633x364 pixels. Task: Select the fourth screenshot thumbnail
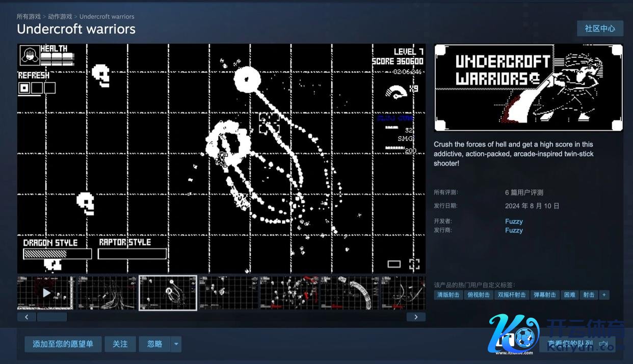pos(228,293)
